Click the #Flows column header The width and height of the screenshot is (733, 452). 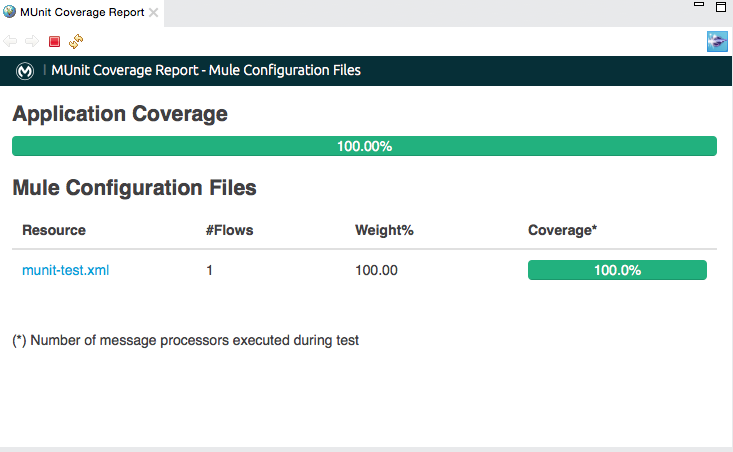(229, 230)
